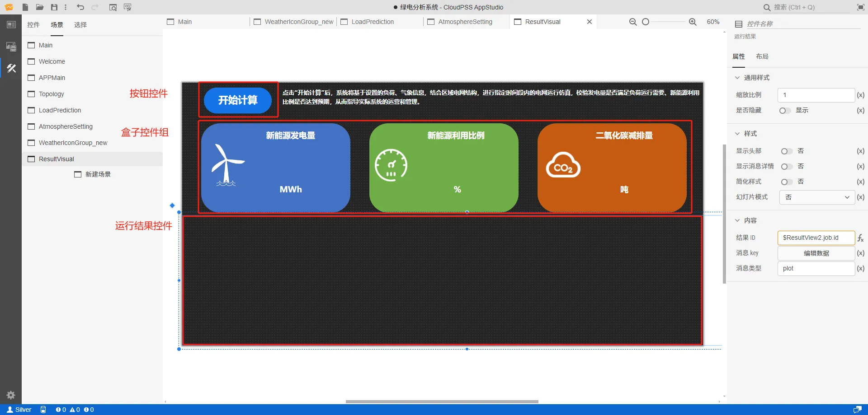Select the Welcome scene in list
Viewport: 868px width, 415px height.
click(92, 61)
